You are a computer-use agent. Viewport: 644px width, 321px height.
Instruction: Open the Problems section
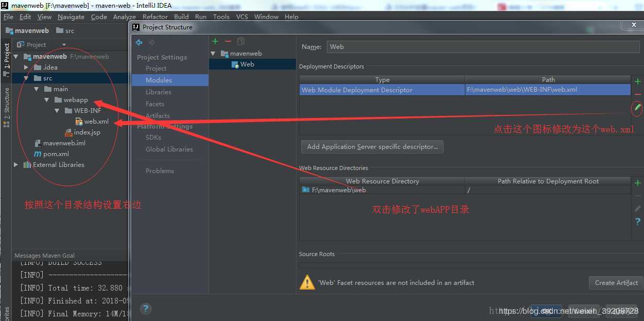pyautogui.click(x=160, y=171)
